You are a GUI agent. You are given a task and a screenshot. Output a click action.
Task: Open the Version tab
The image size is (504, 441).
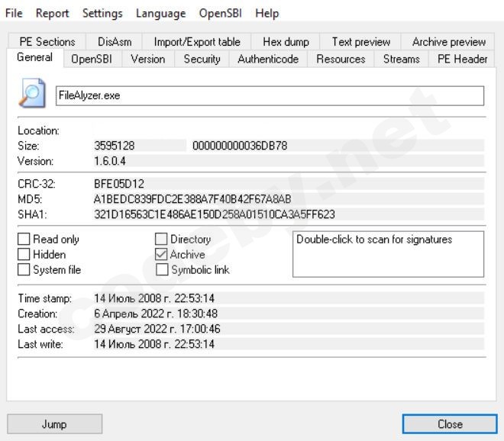pos(148,59)
